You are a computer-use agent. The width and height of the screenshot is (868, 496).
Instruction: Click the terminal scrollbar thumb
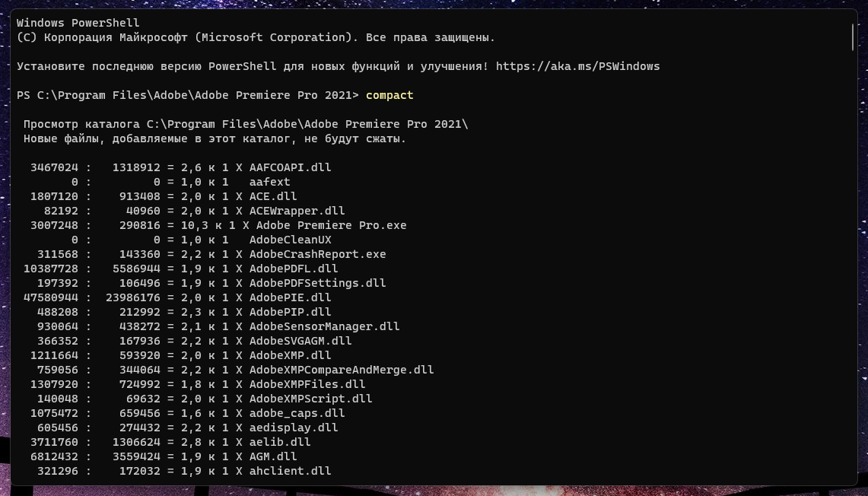pyautogui.click(x=853, y=37)
